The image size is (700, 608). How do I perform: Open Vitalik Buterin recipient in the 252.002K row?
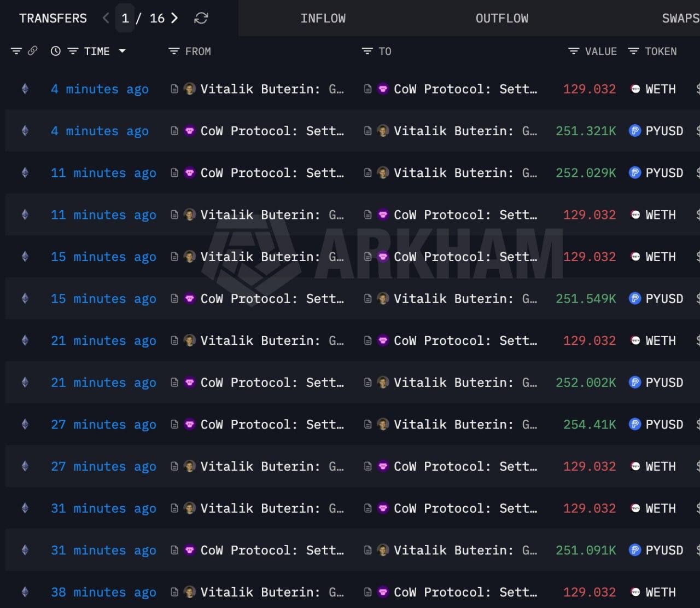coord(465,383)
